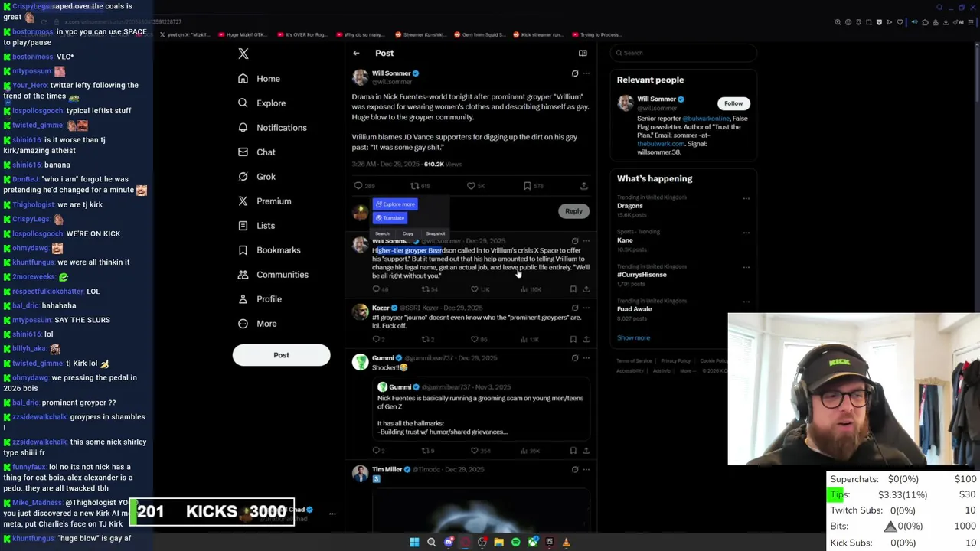
Task: Like the Beardson reply with 1.1K likes
Action: coord(474,289)
